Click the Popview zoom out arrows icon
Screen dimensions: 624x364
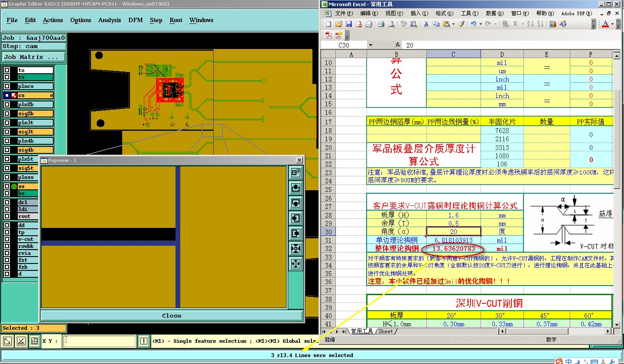[x=296, y=263]
